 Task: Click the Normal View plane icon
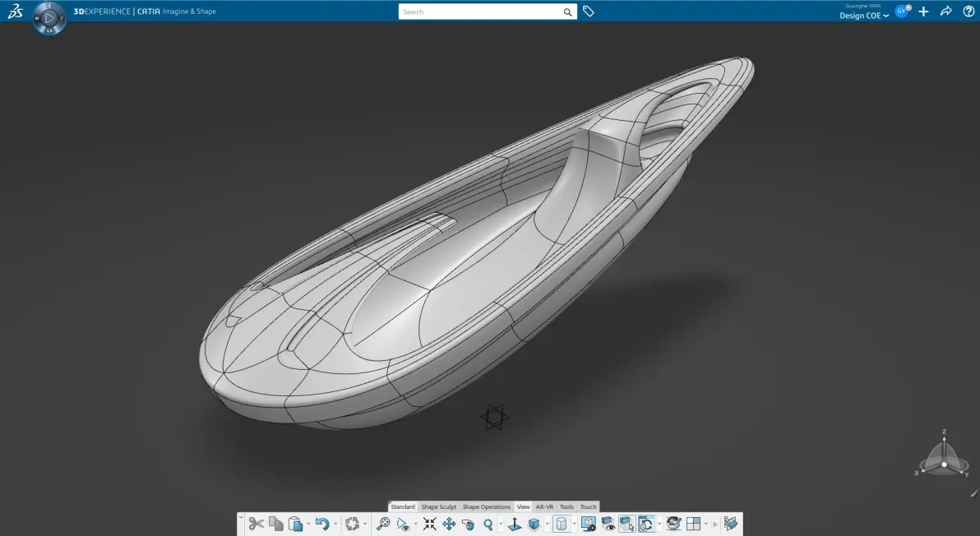(515, 524)
